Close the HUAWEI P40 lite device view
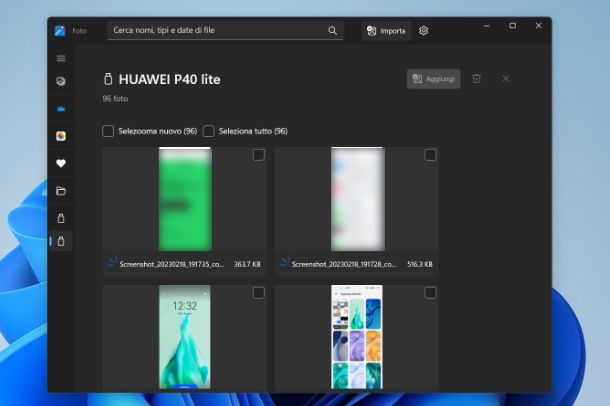This screenshot has width=610, height=406. (x=506, y=79)
